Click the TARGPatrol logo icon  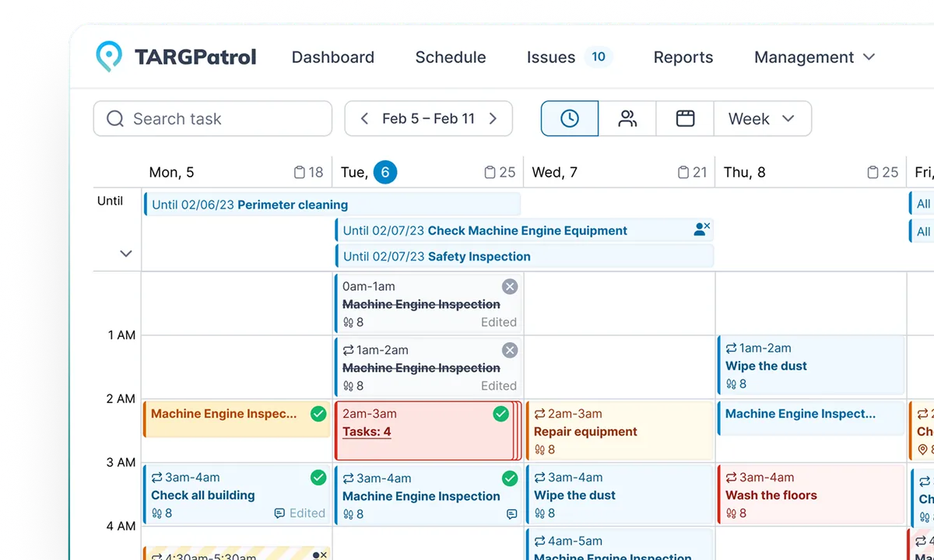coord(109,57)
